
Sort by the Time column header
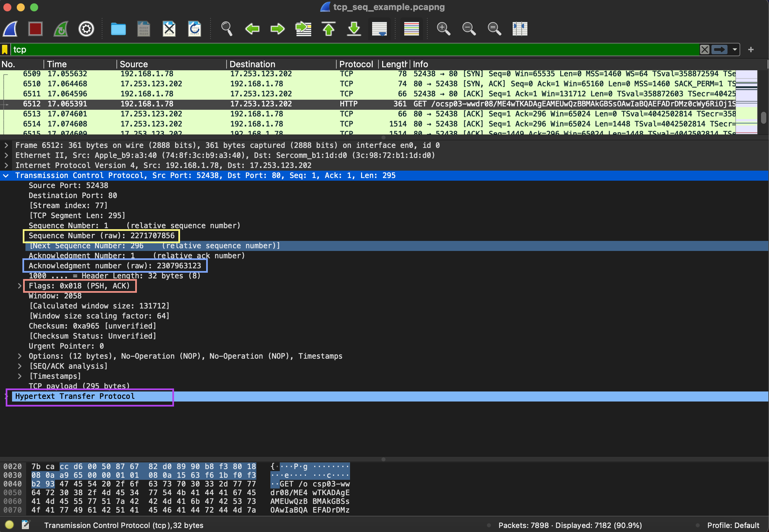tap(80, 64)
